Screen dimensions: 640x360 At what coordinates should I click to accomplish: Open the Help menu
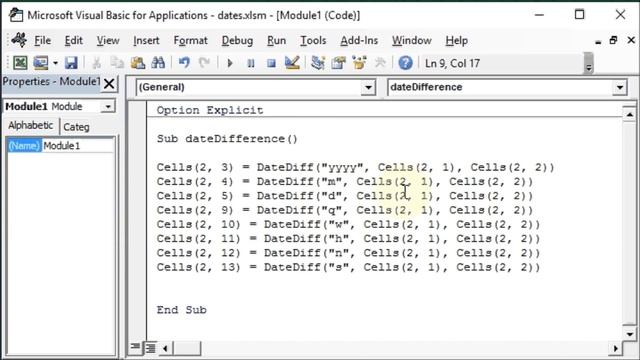(x=456, y=40)
